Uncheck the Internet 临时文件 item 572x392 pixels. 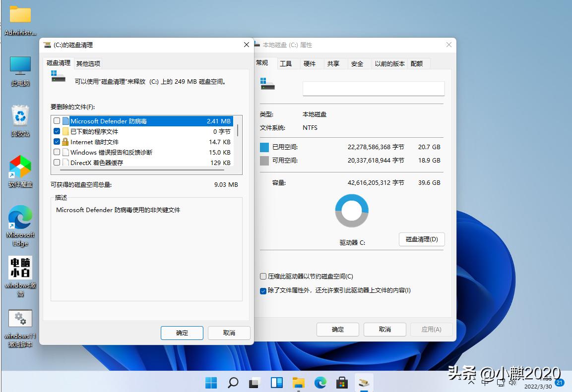[56, 141]
